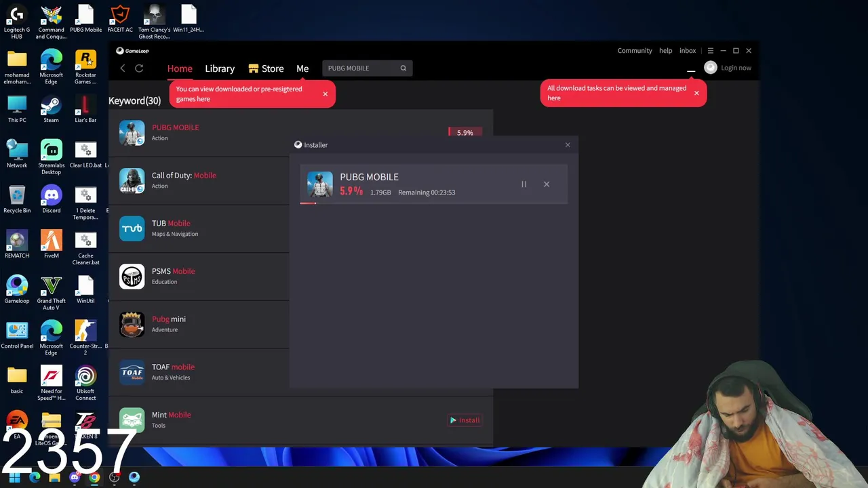Click the 5.9% progress button for PUBG MOBILE
The height and width of the screenshot is (488, 868).
[465, 132]
